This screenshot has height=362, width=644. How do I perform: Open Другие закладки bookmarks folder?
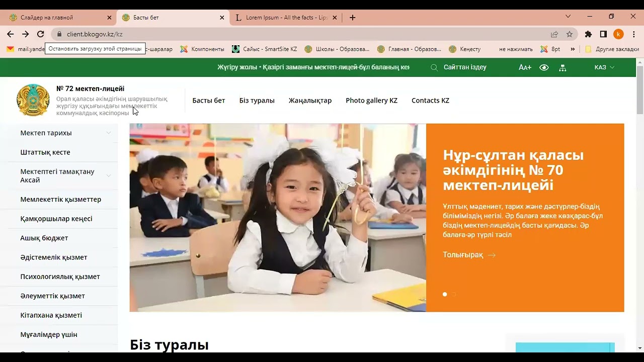[x=612, y=49]
